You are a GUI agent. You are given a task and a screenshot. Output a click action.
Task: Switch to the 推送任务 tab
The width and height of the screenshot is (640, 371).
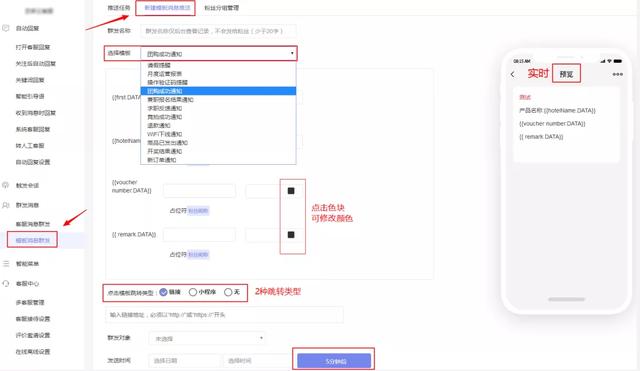tap(119, 8)
